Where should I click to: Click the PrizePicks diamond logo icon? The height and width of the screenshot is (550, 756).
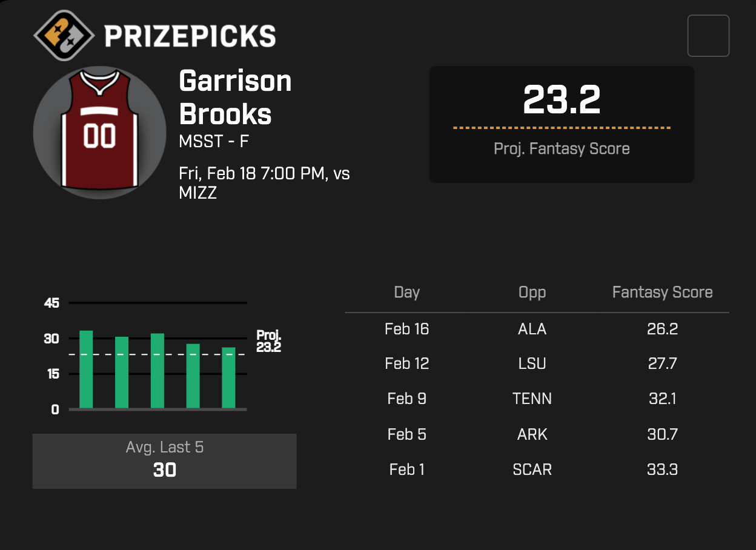[64, 36]
